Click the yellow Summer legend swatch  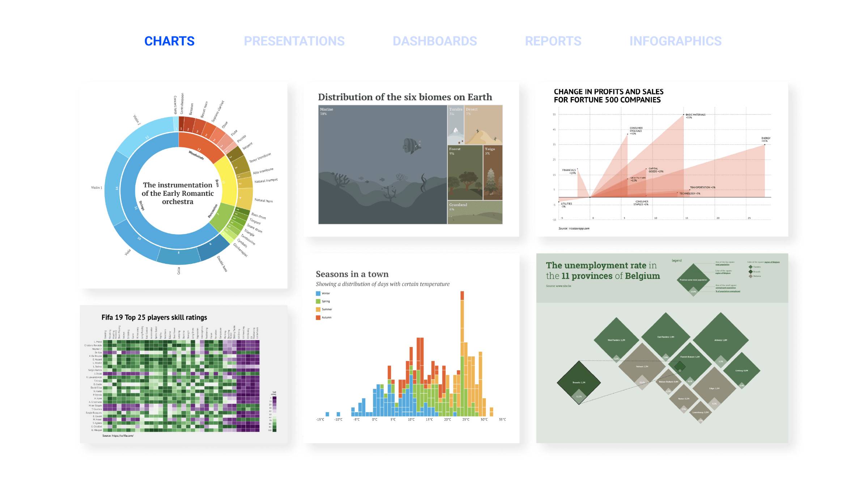point(318,309)
